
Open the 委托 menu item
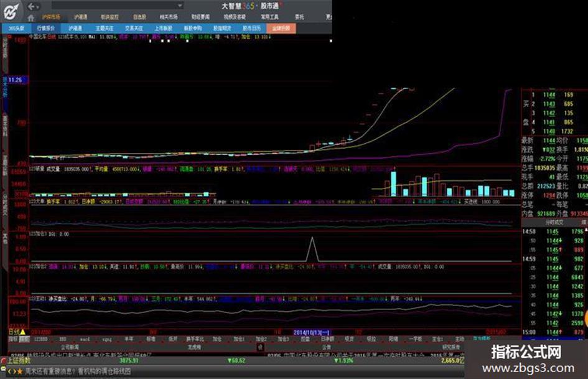(x=299, y=17)
